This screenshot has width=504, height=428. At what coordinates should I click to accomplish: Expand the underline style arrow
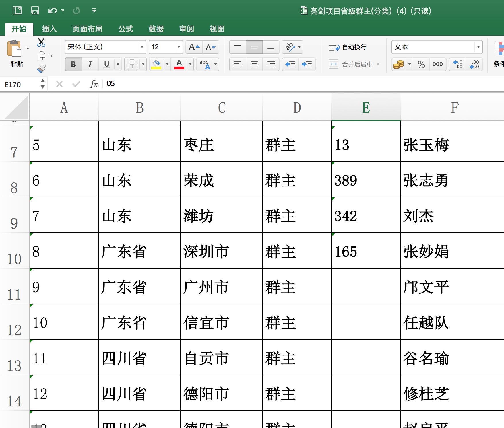click(118, 64)
